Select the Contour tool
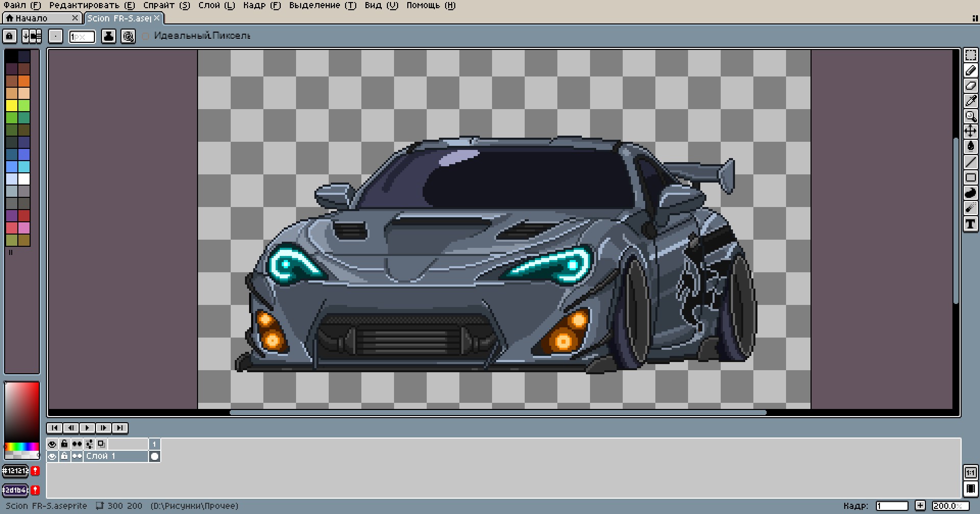Image resolution: width=980 pixels, height=514 pixels. point(970,193)
